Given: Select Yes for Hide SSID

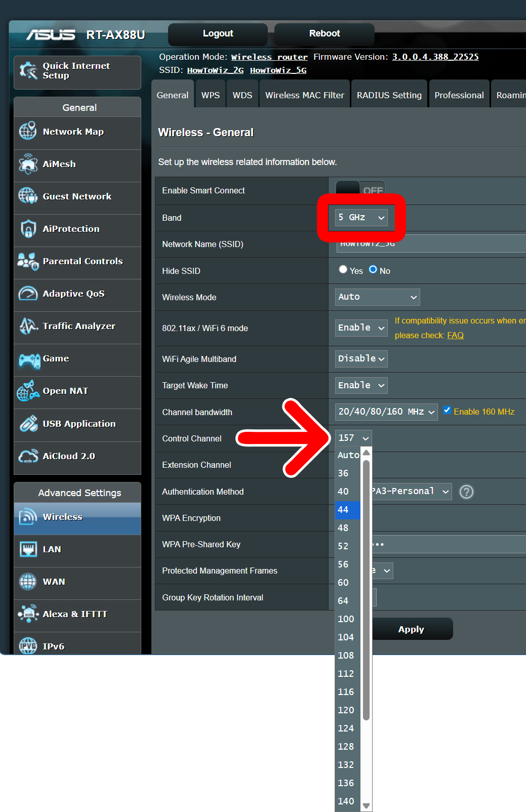Looking at the screenshot, I should pos(343,269).
